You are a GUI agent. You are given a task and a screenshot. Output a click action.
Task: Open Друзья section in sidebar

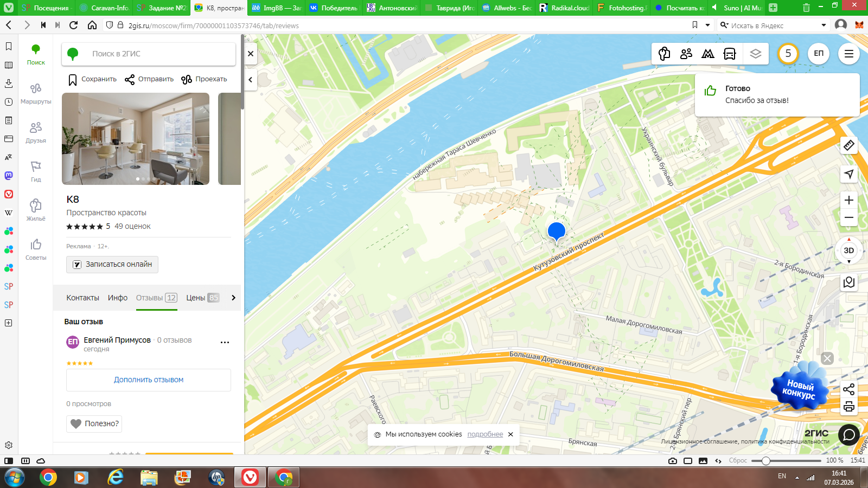[36, 132]
